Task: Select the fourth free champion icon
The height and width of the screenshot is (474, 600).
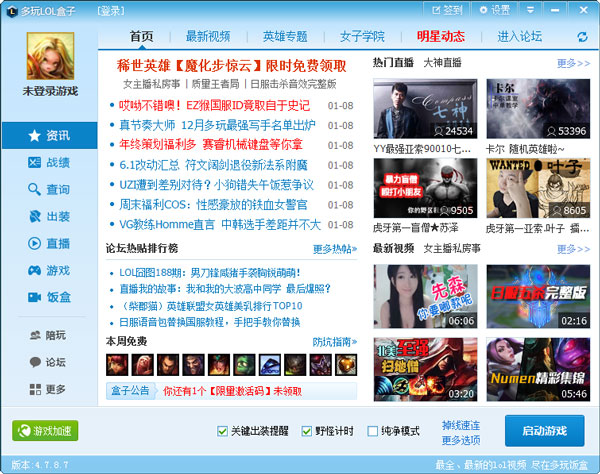Action: tap(193, 365)
